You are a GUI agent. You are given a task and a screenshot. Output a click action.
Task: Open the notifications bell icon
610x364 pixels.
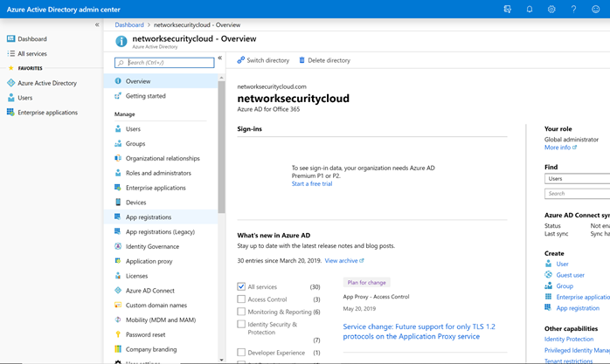[530, 9]
